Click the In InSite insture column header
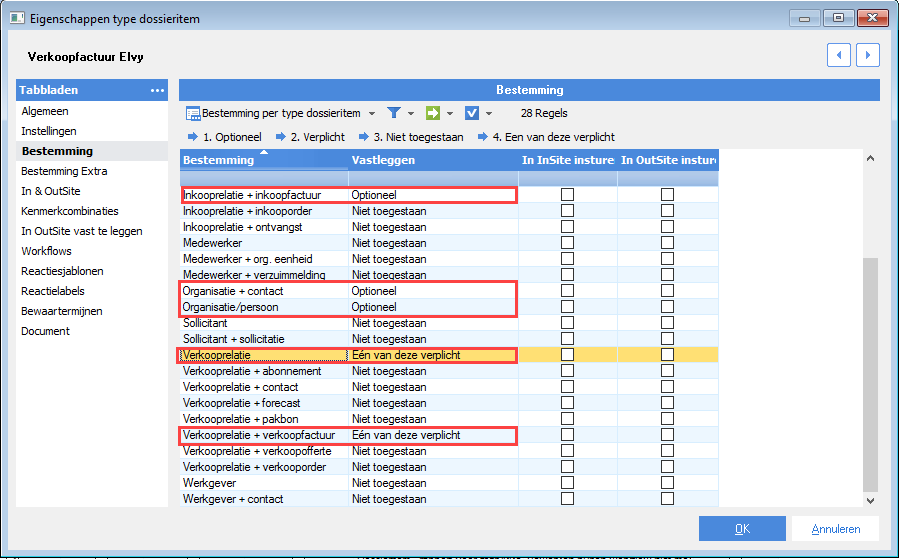This screenshot has height=559, width=901. (568, 160)
